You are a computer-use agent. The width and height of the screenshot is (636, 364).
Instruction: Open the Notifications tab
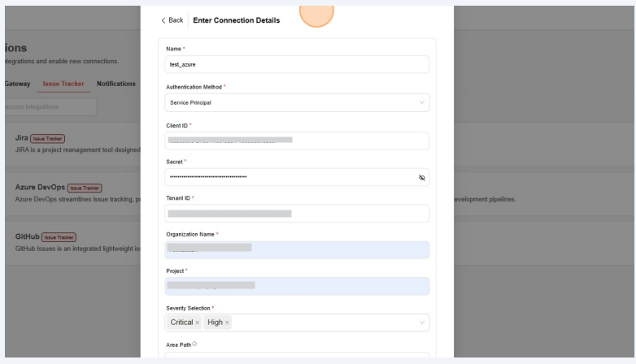tap(116, 84)
